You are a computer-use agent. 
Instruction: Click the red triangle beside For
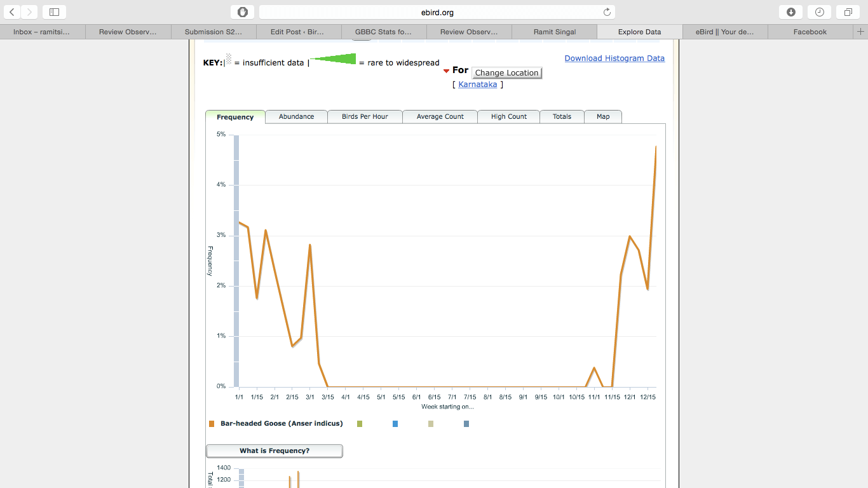click(x=446, y=71)
